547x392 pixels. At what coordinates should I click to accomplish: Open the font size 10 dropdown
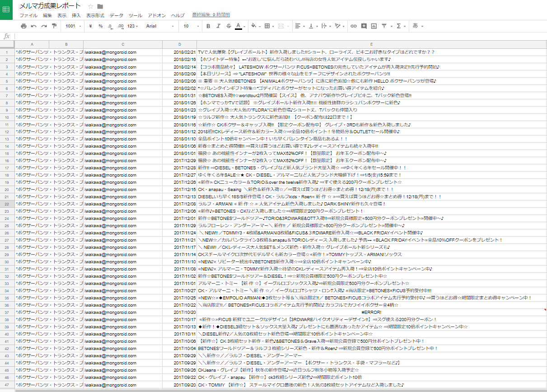pos(191,26)
